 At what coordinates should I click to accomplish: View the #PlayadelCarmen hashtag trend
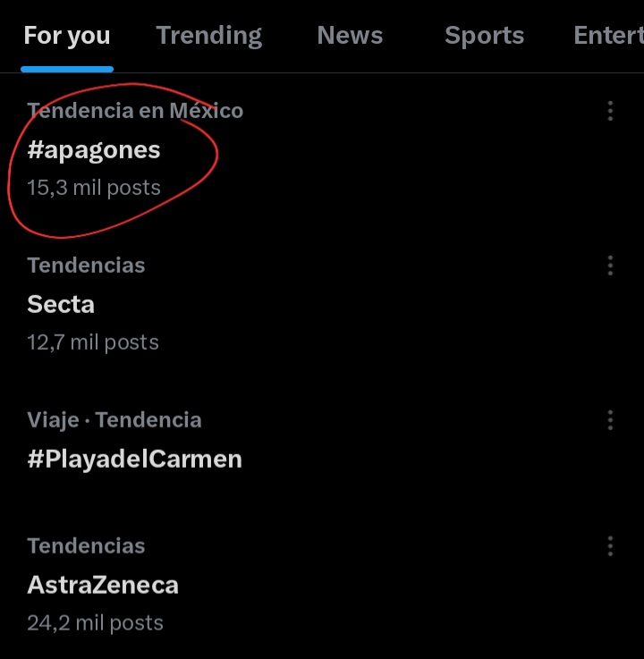pos(135,460)
